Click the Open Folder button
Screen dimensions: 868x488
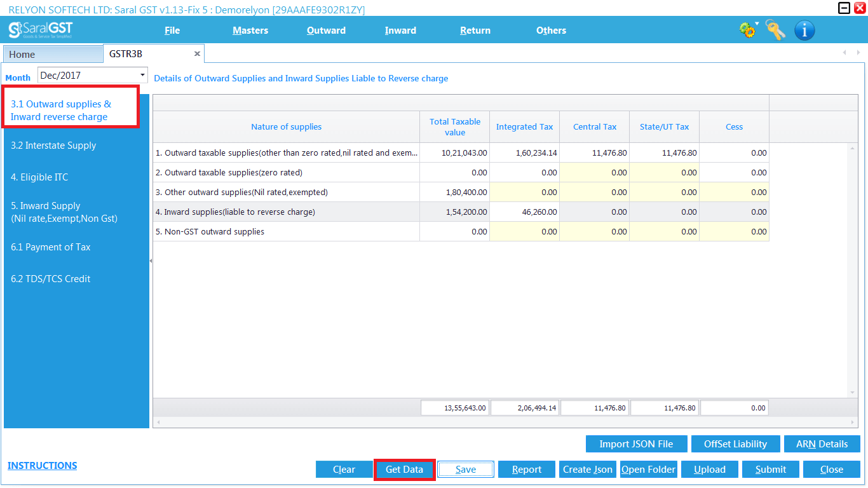(649, 470)
